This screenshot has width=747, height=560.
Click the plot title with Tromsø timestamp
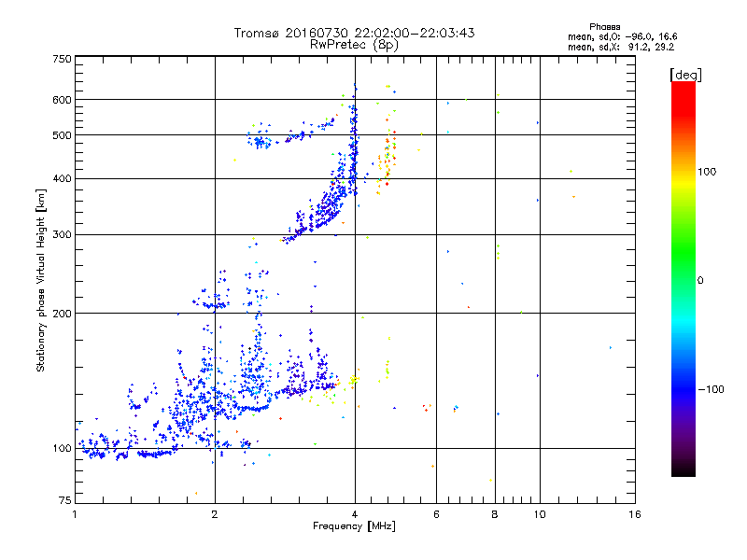coord(354,33)
